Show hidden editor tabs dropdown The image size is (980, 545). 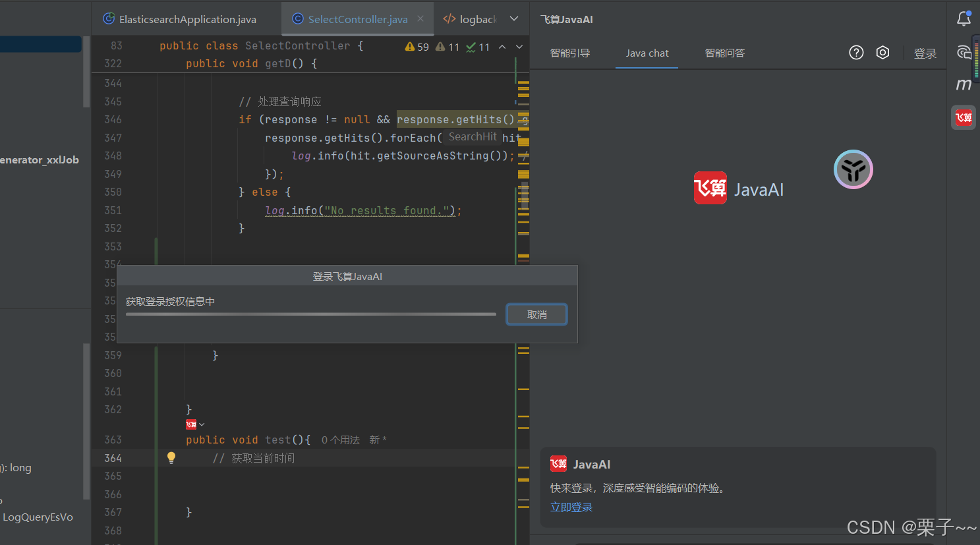[x=514, y=18]
